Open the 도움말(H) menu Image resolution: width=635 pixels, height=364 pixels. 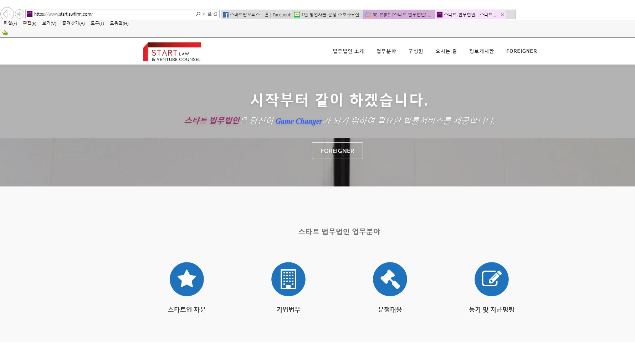pyautogui.click(x=119, y=24)
